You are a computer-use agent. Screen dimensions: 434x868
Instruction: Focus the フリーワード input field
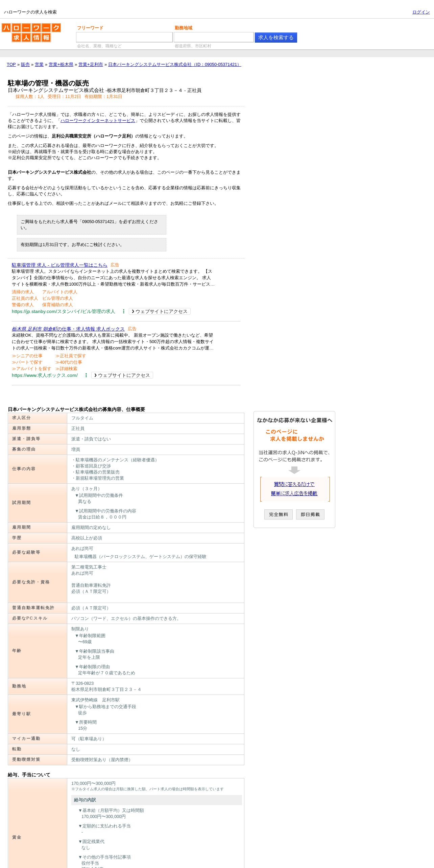point(124,37)
